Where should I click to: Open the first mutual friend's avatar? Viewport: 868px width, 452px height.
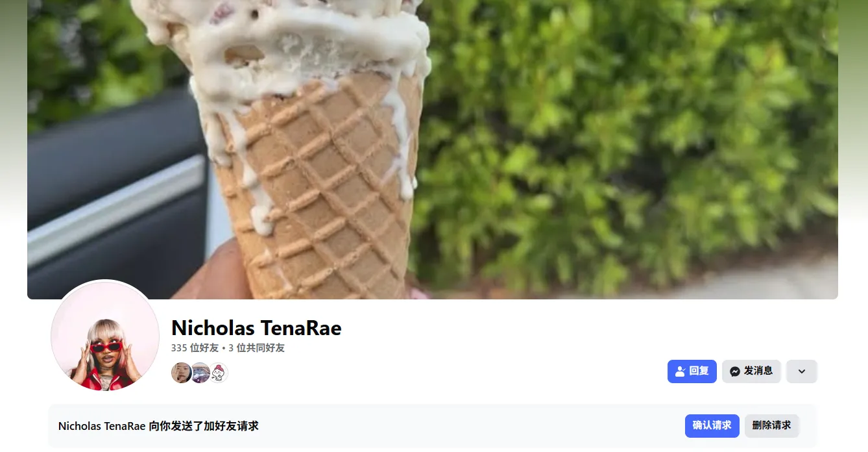coord(181,373)
